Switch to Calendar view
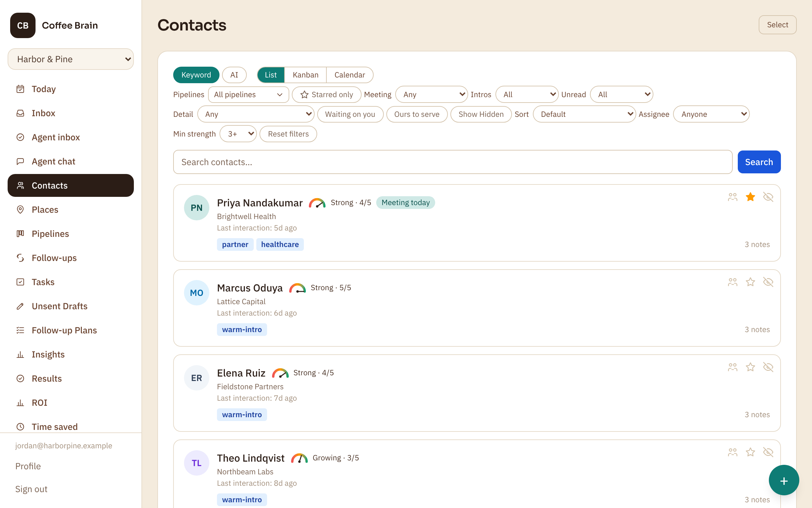 point(350,75)
